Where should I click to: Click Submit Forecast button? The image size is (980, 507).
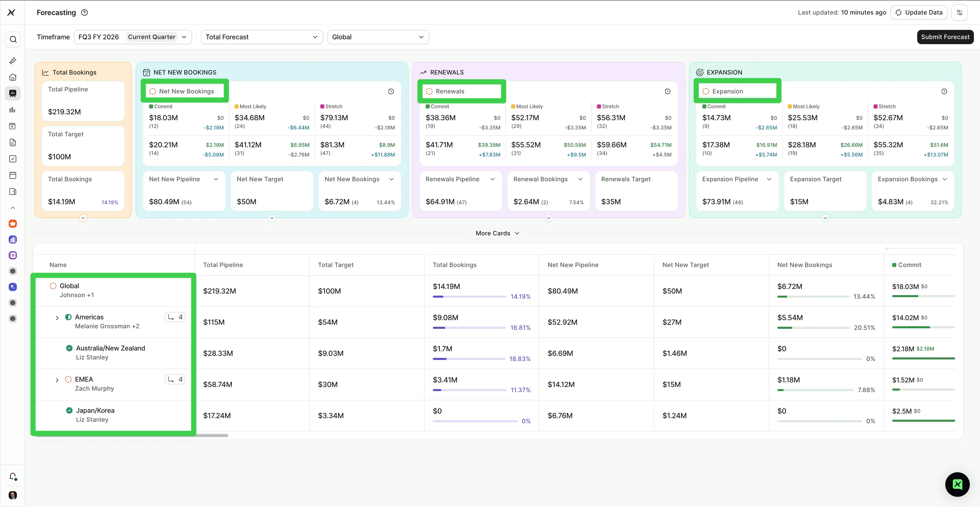click(945, 37)
